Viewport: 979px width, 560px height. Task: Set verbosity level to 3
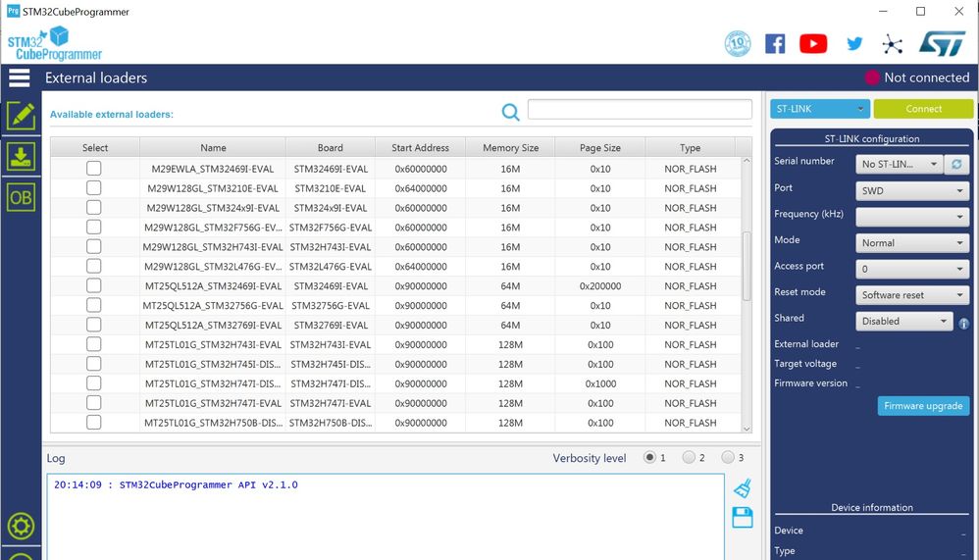pos(727,458)
